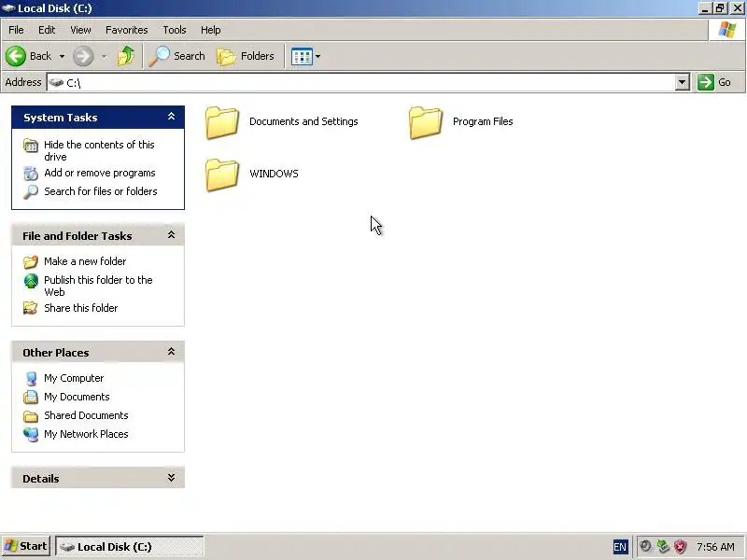
Task: Toggle the Folders pane button
Action: click(246, 56)
